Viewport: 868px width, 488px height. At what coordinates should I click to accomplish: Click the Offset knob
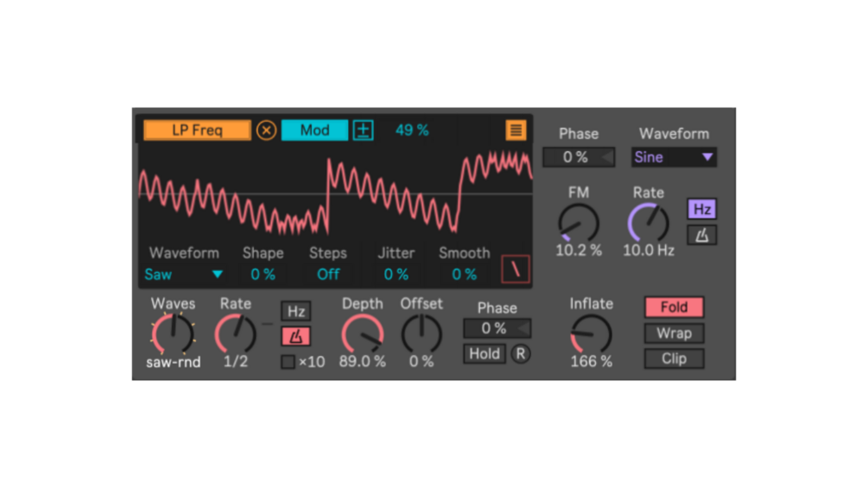pos(421,333)
